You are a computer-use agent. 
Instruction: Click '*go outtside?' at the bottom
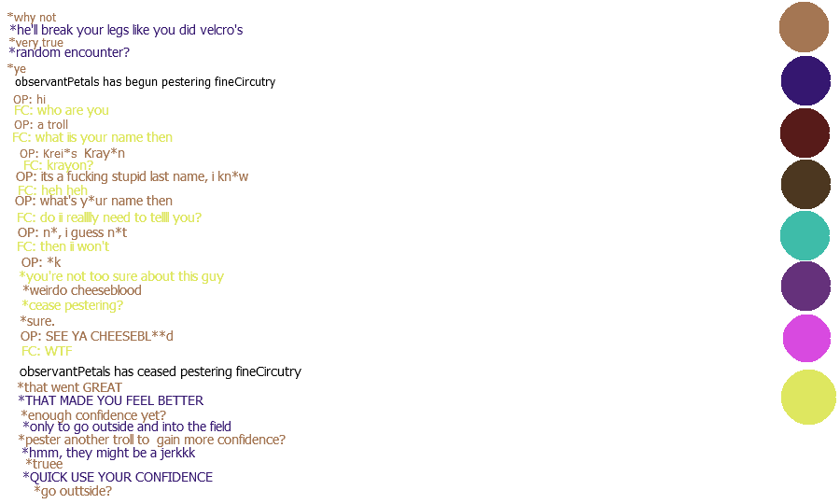click(73, 491)
